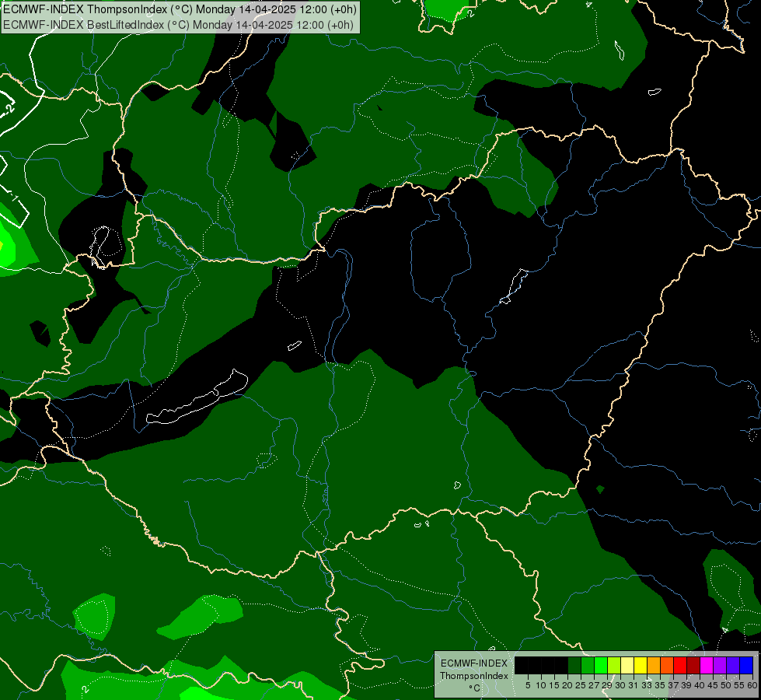Click the legend value label 30

[620, 685]
